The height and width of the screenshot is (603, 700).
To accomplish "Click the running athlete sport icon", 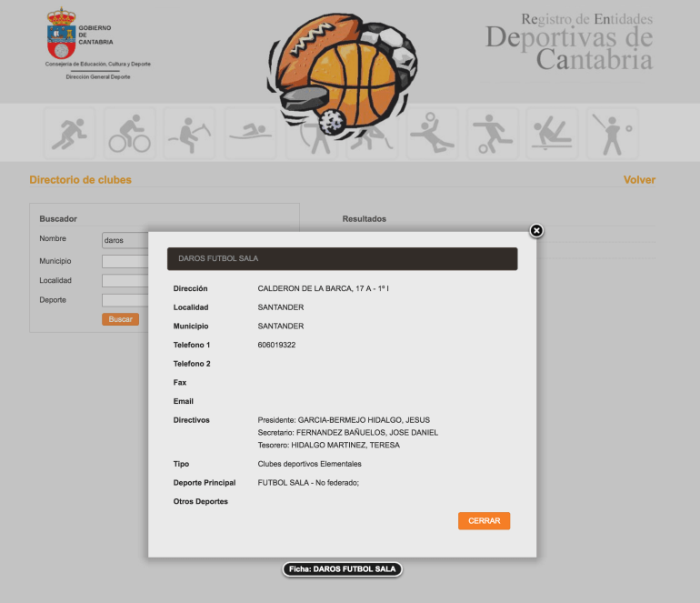I will [69, 134].
